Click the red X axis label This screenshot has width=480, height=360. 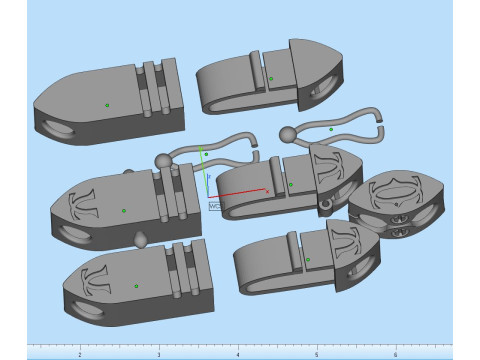point(267,192)
